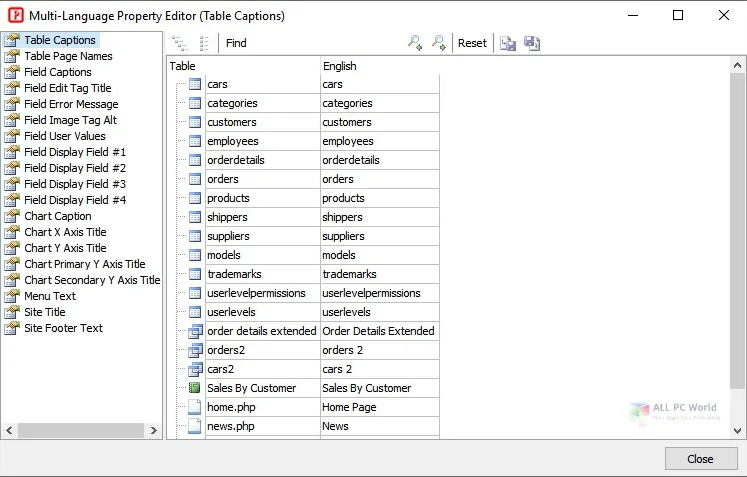This screenshot has width=747, height=477.
Task: Click the Reset toolbar button
Action: (x=472, y=43)
